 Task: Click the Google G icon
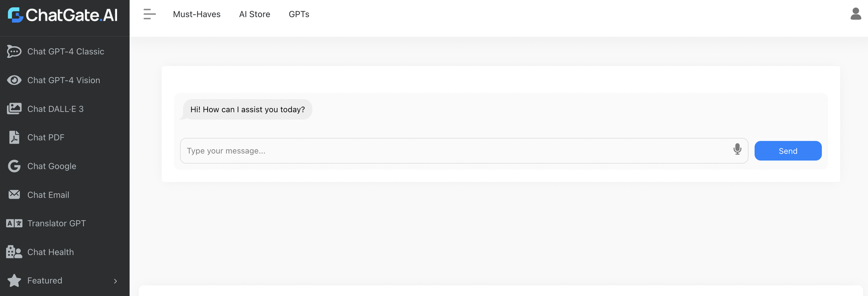coord(14,166)
